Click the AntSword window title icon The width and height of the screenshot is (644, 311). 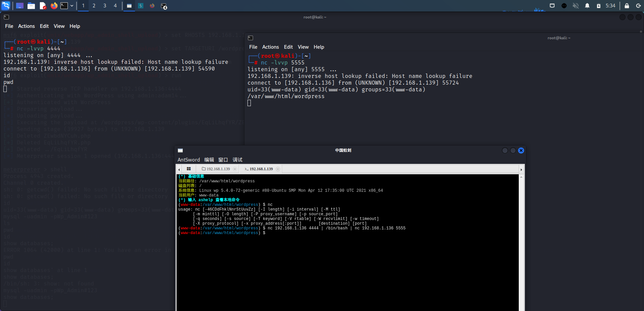coord(180,150)
